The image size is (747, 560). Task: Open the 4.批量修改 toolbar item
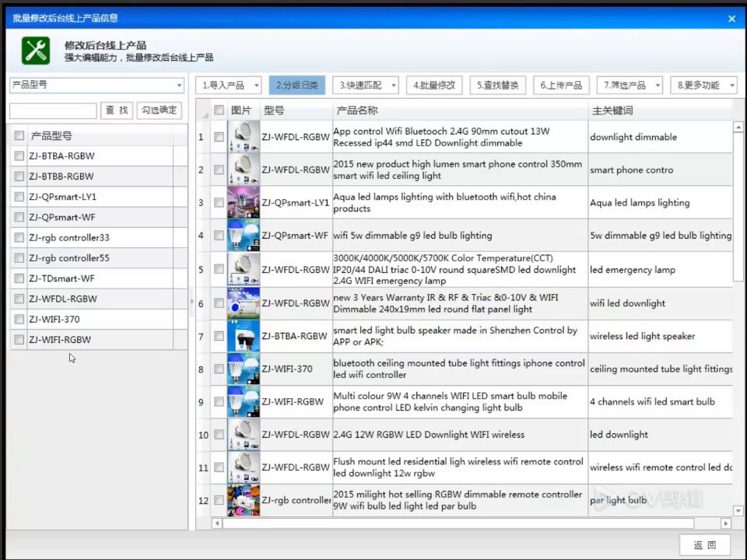point(434,86)
